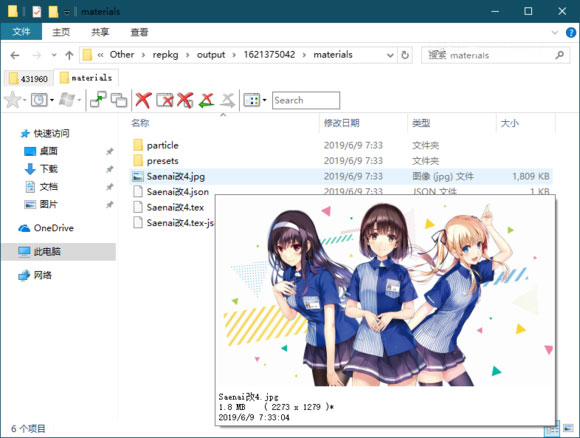580x438 pixels.
Task: Go up one folder level
Action: coord(69,55)
